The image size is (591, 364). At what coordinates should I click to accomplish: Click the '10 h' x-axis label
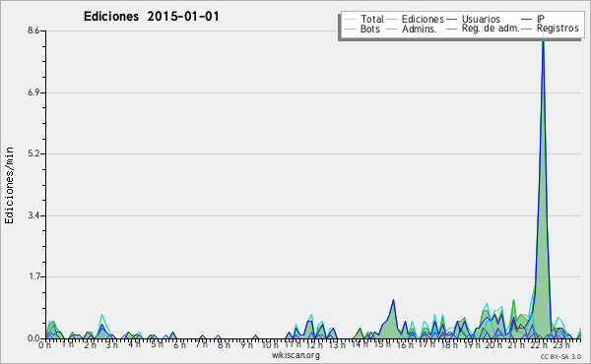(x=270, y=345)
